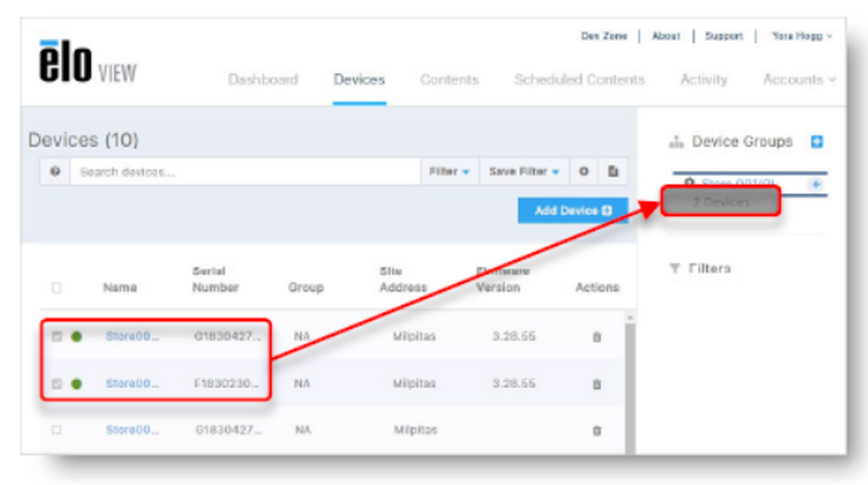The image size is (868, 485).
Task: Click the Filters funnel icon
Action: [674, 269]
